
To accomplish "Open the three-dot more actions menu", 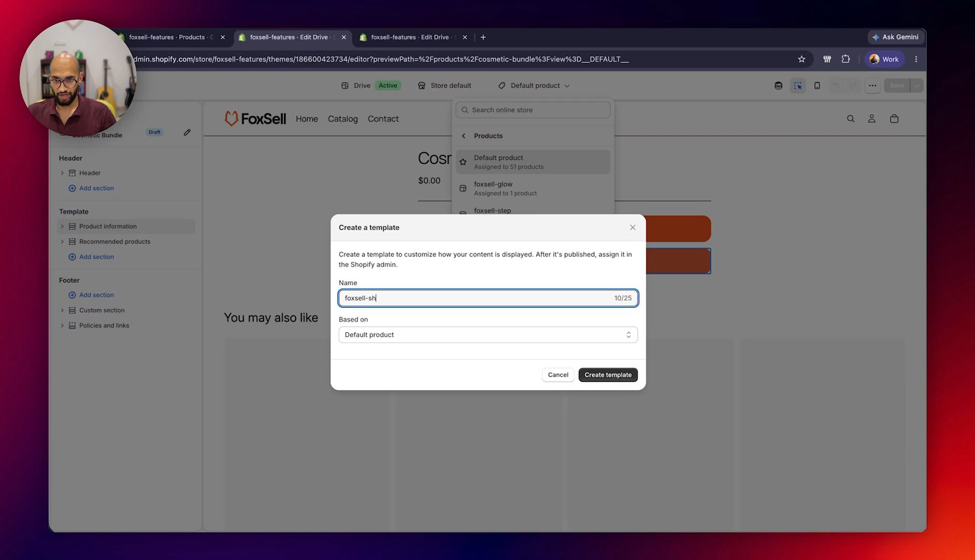I will click(x=873, y=86).
